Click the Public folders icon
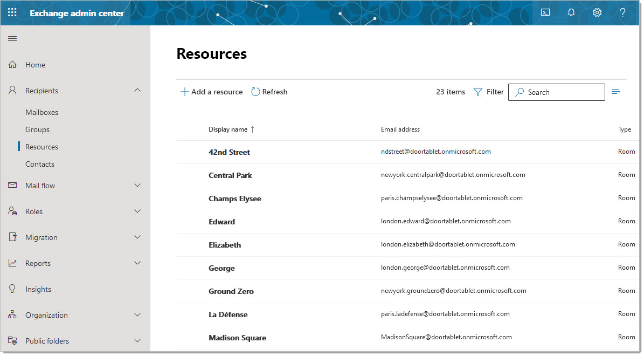644x356 pixels. [12, 341]
